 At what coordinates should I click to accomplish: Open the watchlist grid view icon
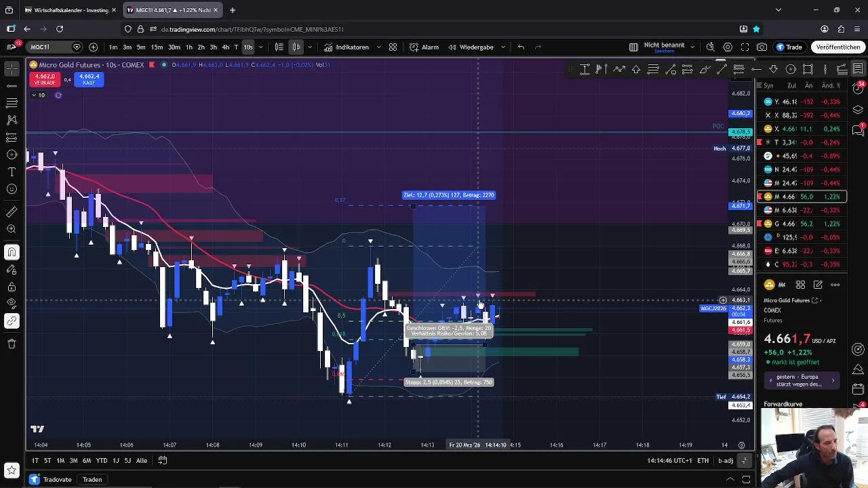coord(800,285)
